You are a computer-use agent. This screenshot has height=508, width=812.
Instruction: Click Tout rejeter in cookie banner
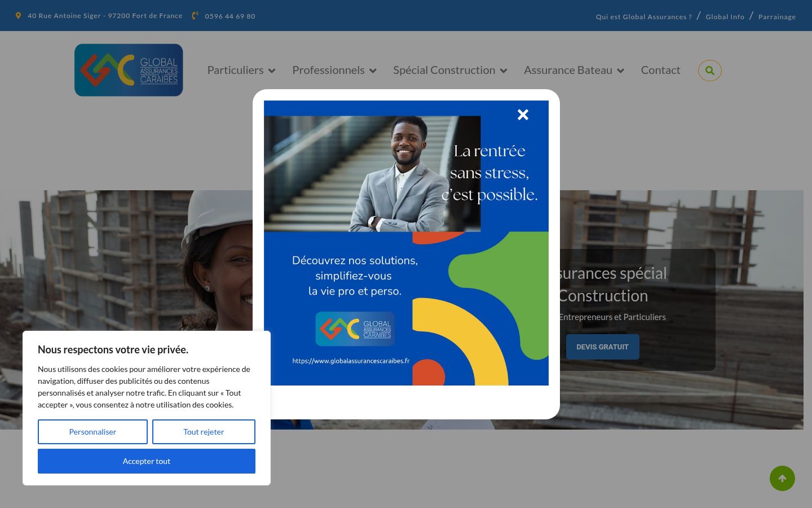[204, 432]
